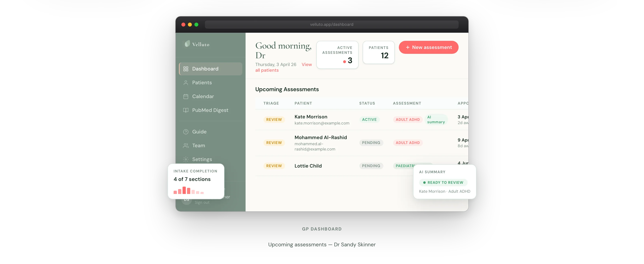Viewport: 644px width, 264px height.
Task: Click the Guide help-circle icon
Action: (186, 132)
